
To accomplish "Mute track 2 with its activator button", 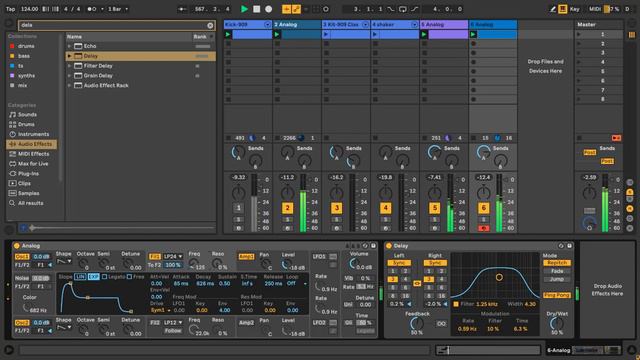I will click(x=287, y=208).
